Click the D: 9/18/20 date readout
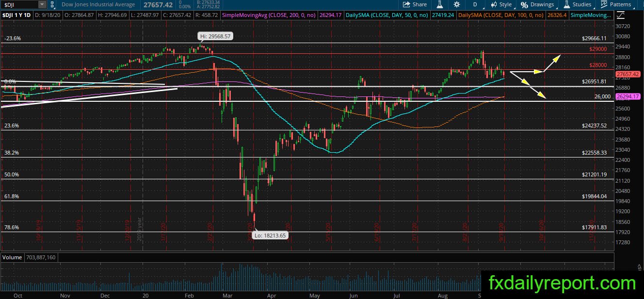This screenshot has height=299, width=644. (47, 16)
